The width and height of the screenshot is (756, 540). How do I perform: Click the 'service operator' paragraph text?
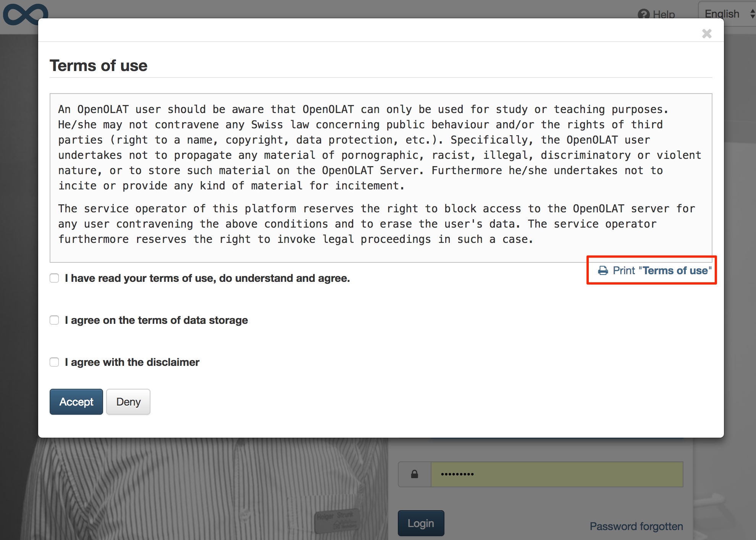(376, 224)
